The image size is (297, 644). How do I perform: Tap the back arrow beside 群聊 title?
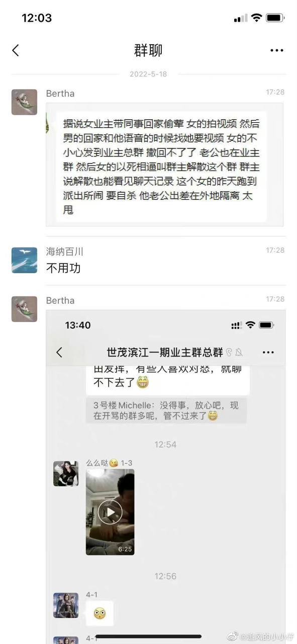(x=16, y=50)
